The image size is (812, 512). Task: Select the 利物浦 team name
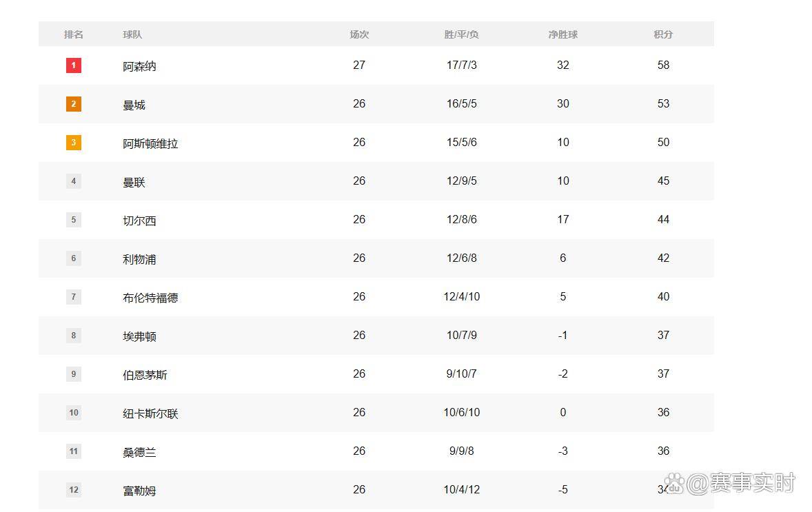click(139, 259)
